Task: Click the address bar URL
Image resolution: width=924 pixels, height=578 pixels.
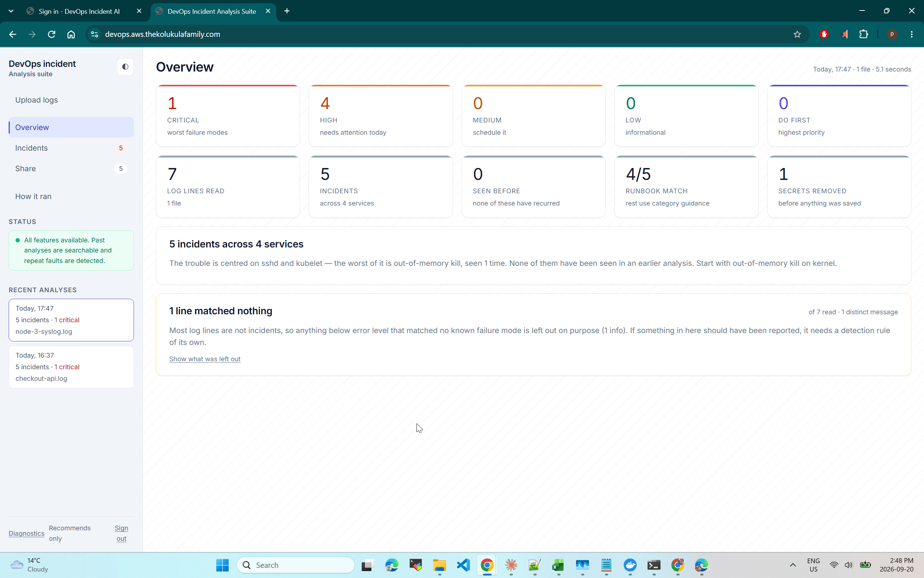Action: (x=163, y=34)
